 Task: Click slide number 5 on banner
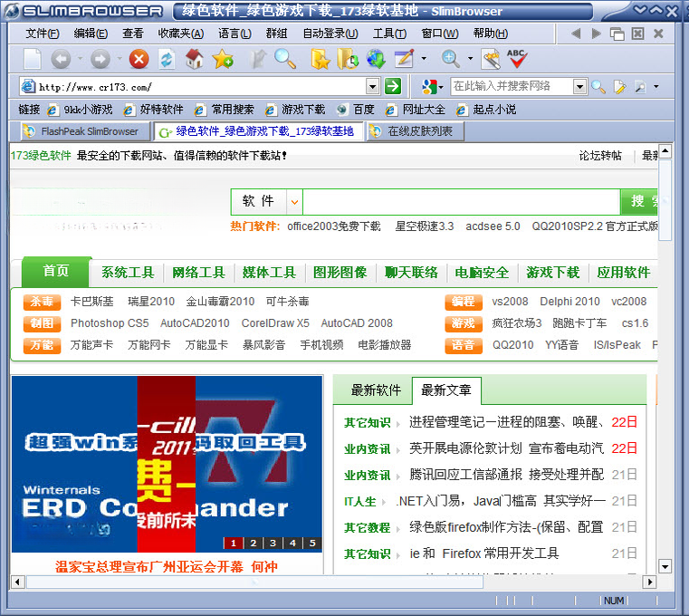312,543
